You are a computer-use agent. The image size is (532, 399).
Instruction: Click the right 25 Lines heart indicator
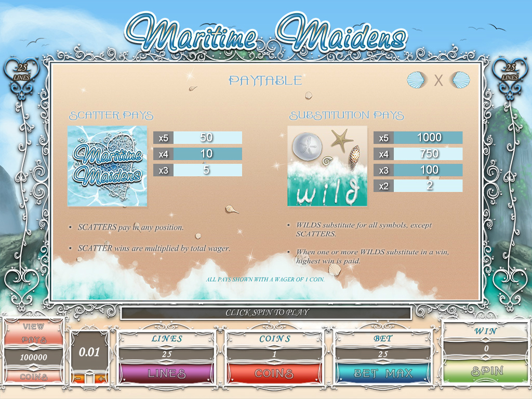510,73
